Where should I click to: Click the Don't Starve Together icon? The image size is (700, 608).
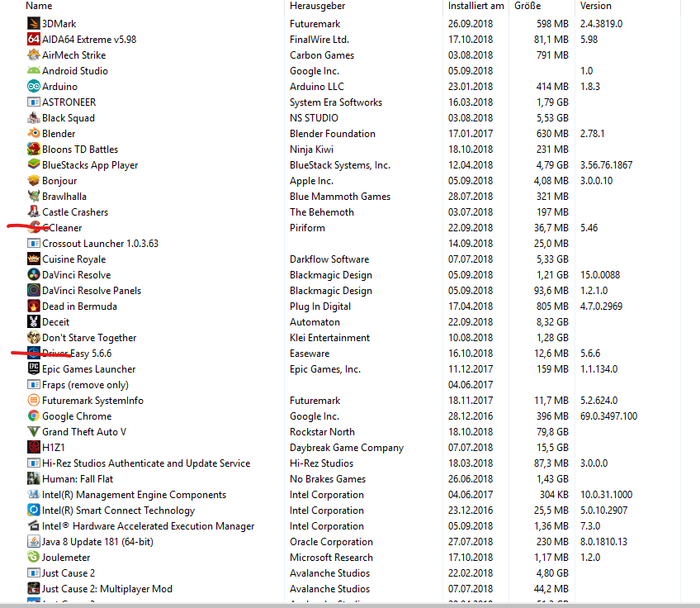click(x=34, y=337)
